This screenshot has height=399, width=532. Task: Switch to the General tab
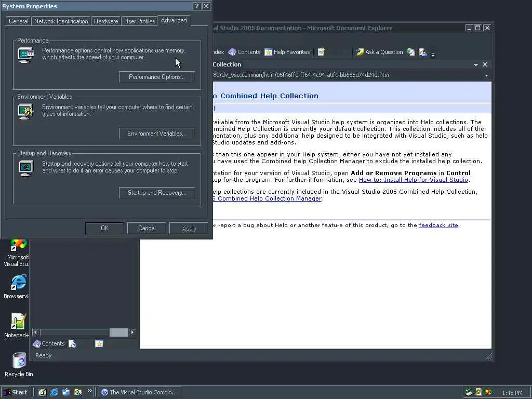[18, 21]
